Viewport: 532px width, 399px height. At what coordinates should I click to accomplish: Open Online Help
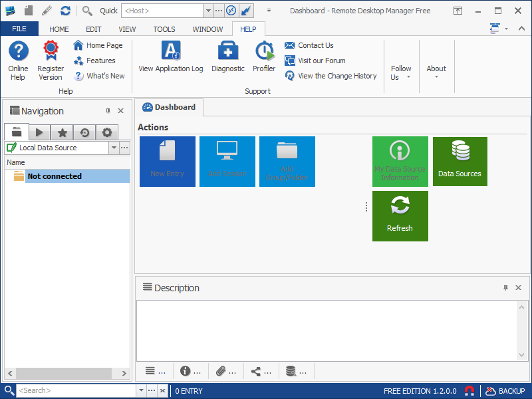(19, 61)
